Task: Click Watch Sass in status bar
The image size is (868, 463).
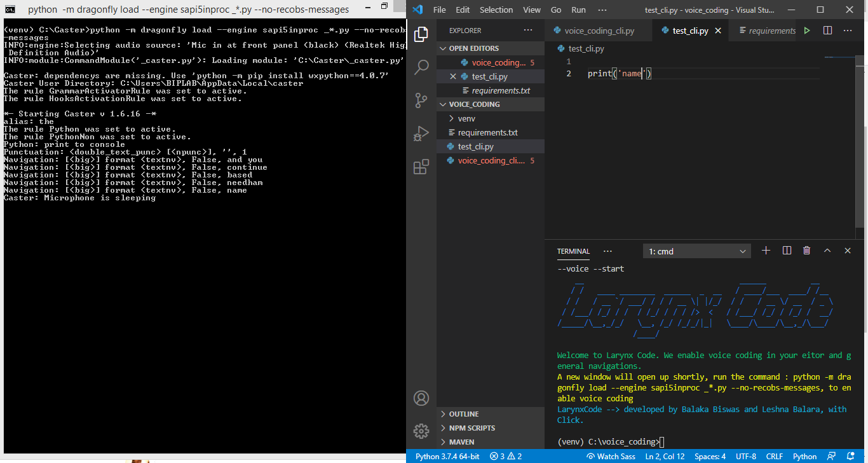Action: pos(611,456)
